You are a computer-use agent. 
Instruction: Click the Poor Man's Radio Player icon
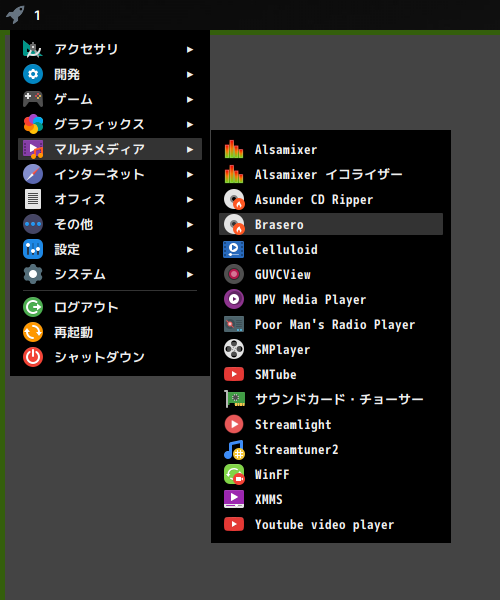point(234,324)
